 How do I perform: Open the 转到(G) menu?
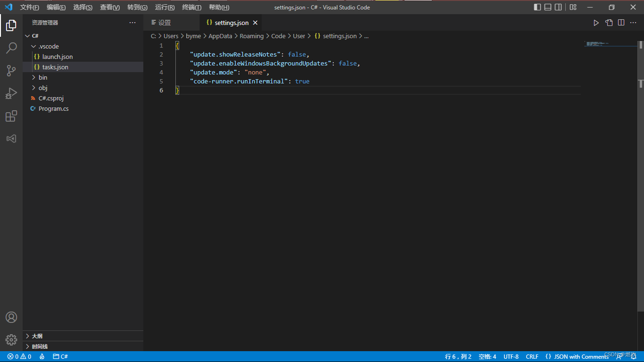pos(137,8)
